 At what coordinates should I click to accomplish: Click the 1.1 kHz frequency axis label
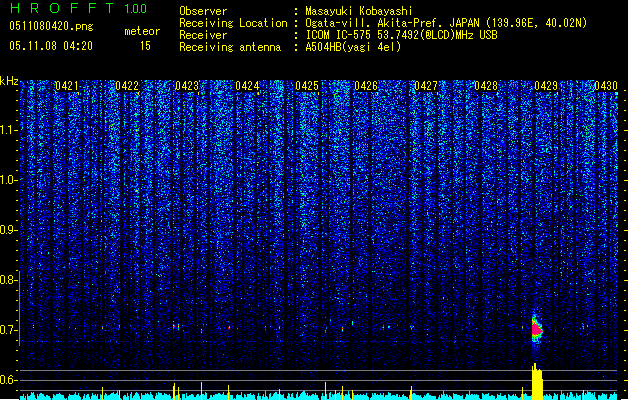8,130
